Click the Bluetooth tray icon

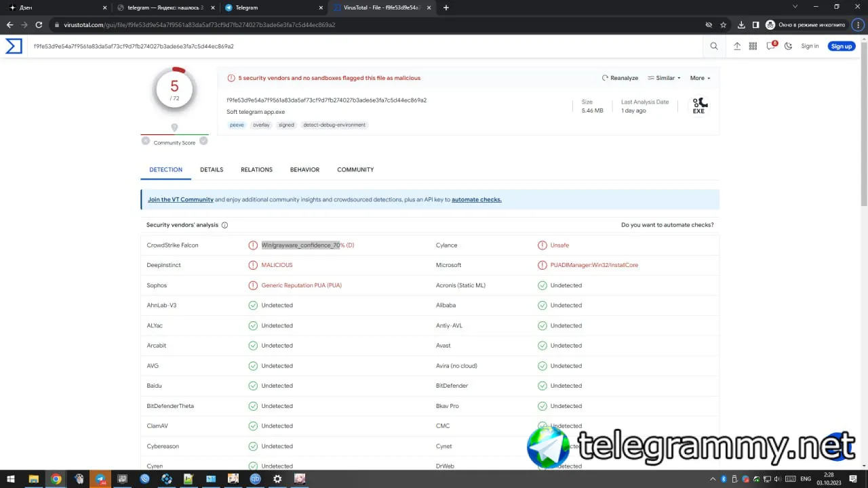[x=725, y=479]
